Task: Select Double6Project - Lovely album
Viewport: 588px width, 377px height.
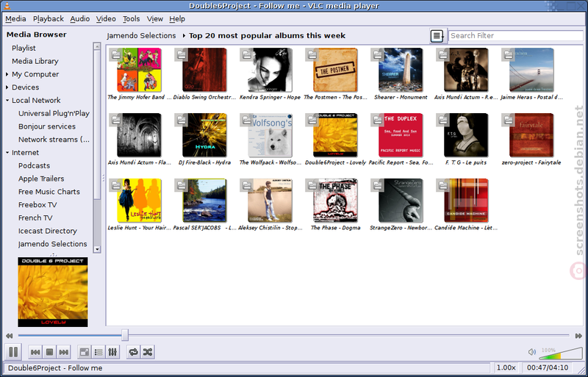Action: (x=335, y=140)
